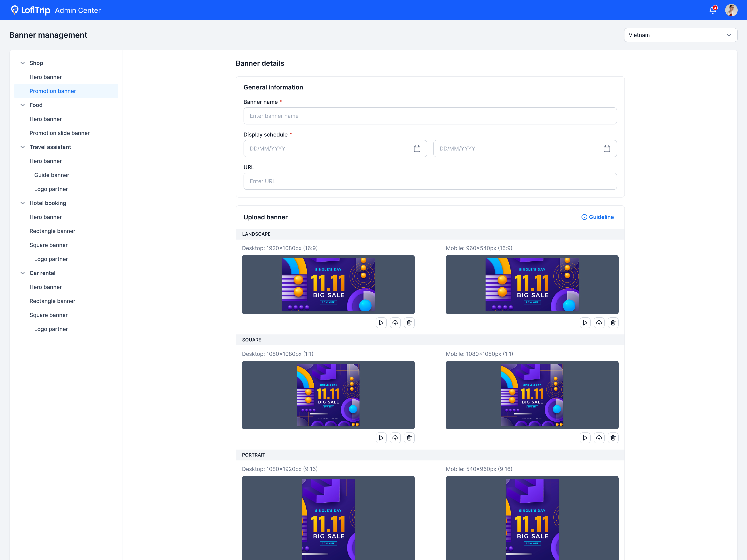Image resolution: width=747 pixels, height=560 pixels.
Task: Open the notifications bell
Action: (713, 10)
